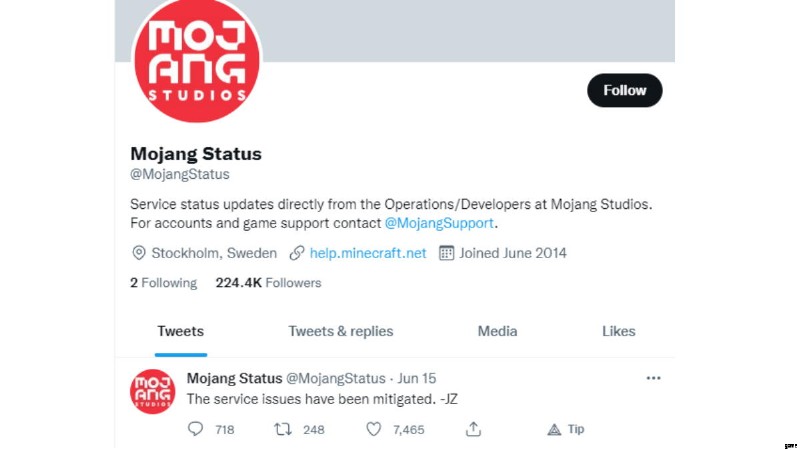The width and height of the screenshot is (800, 450).
Task: Open the @MojangSupport mention link
Action: (x=439, y=223)
